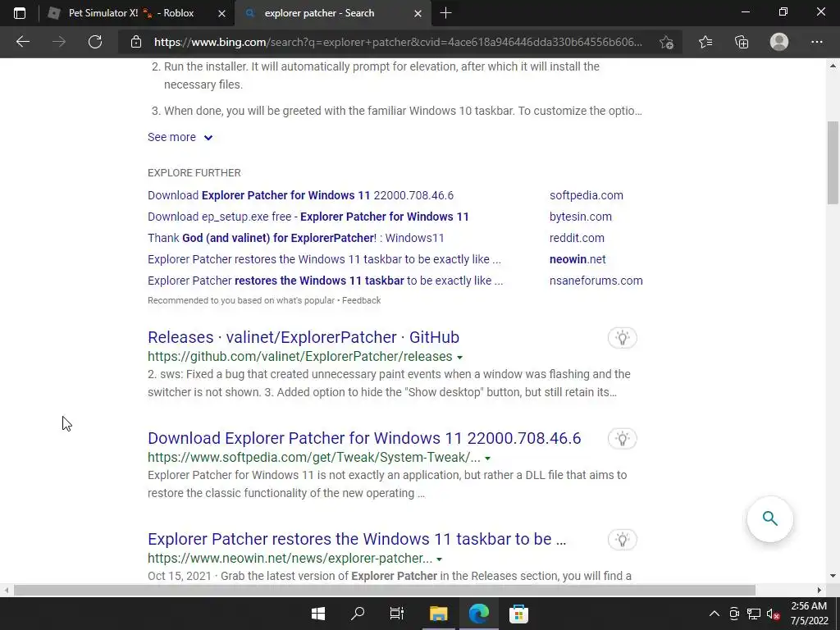Click the vertical scrollbar thumb
This screenshot has width=840, height=630.
pyautogui.click(x=833, y=163)
